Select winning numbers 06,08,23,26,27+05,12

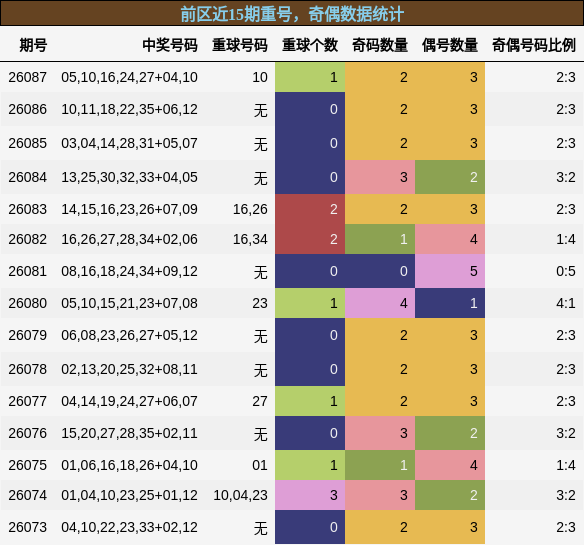[x=129, y=335]
